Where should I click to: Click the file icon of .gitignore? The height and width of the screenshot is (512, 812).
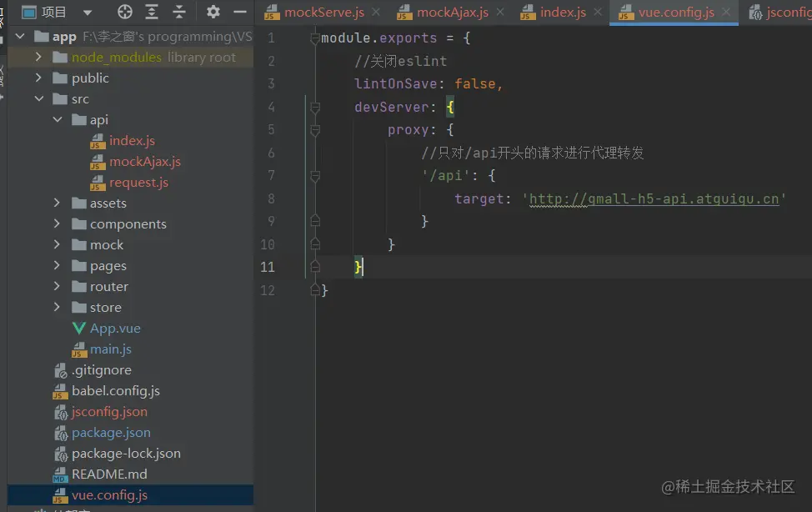(61, 370)
